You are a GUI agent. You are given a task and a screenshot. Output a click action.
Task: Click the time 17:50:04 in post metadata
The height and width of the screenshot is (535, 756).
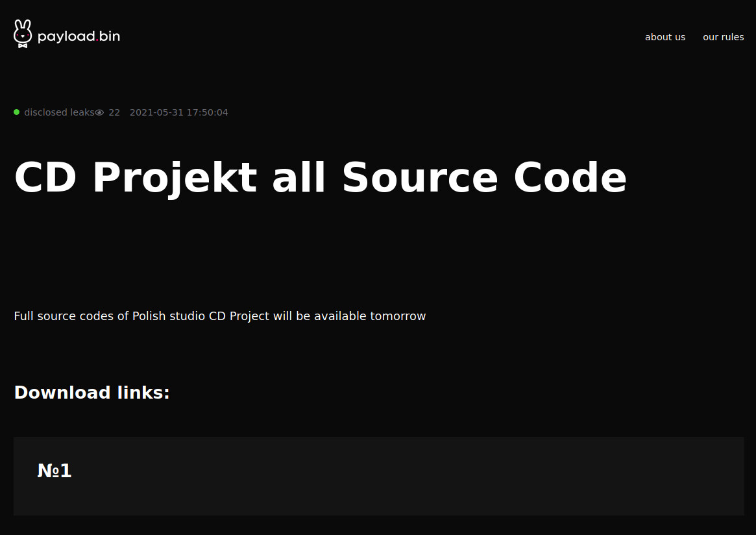click(x=207, y=112)
